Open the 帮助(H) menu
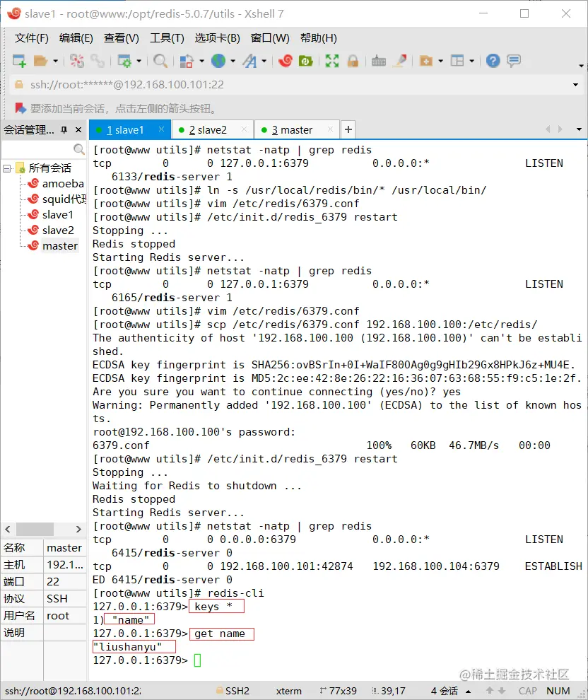The height and width of the screenshot is (700, 588). [x=319, y=38]
